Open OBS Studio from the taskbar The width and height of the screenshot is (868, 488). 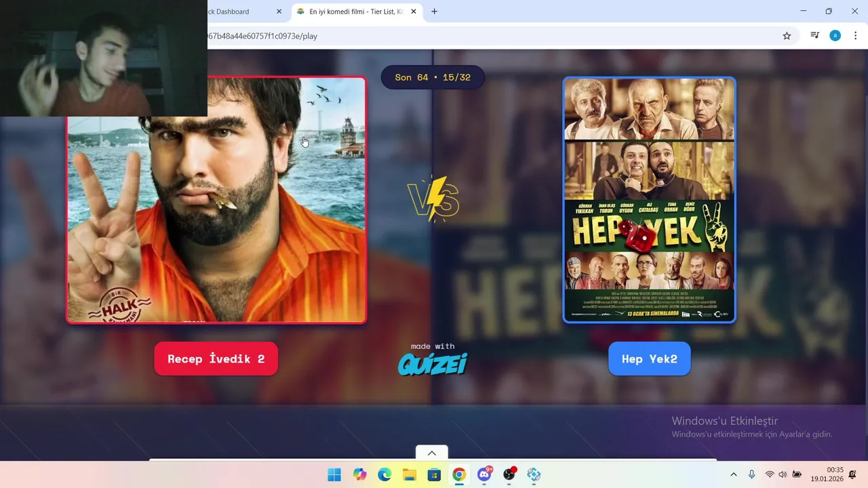(509, 474)
